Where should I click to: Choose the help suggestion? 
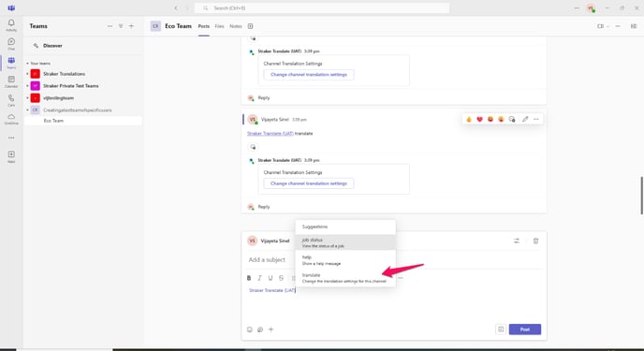pyautogui.click(x=345, y=260)
